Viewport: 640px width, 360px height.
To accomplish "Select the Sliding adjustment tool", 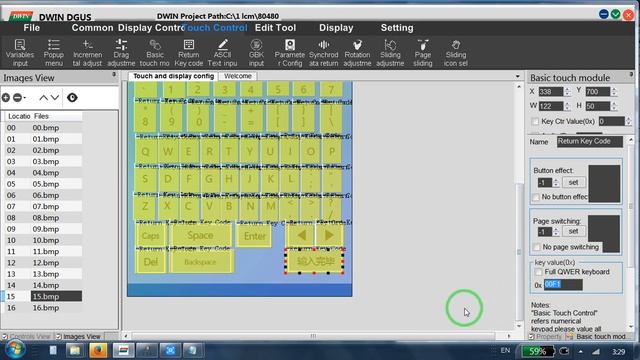I will tap(390, 53).
